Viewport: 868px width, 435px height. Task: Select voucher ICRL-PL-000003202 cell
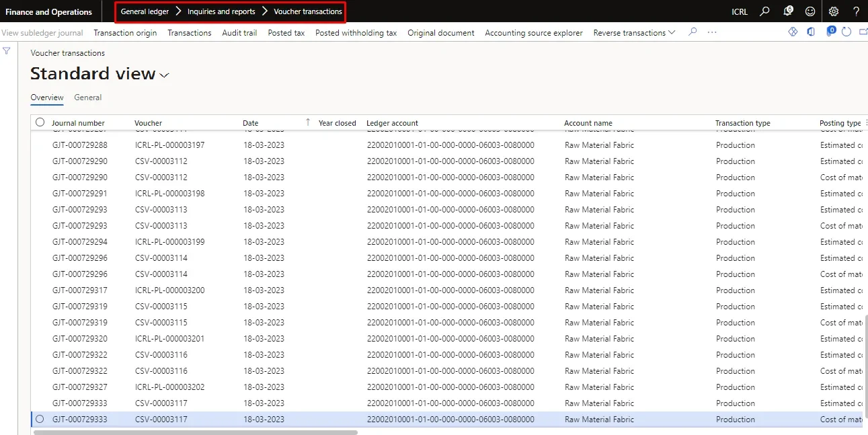(x=169, y=387)
